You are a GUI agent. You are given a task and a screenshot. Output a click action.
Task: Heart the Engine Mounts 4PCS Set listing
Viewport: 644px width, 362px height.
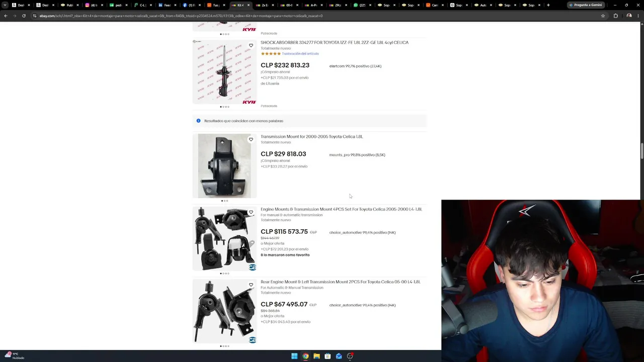[251, 212]
